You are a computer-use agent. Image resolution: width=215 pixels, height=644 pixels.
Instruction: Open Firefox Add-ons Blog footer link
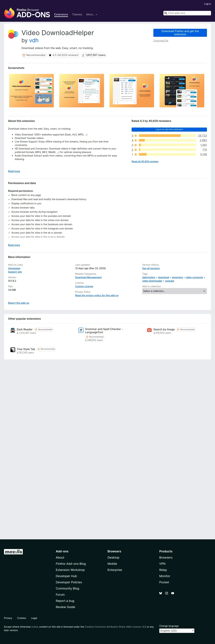71,564
